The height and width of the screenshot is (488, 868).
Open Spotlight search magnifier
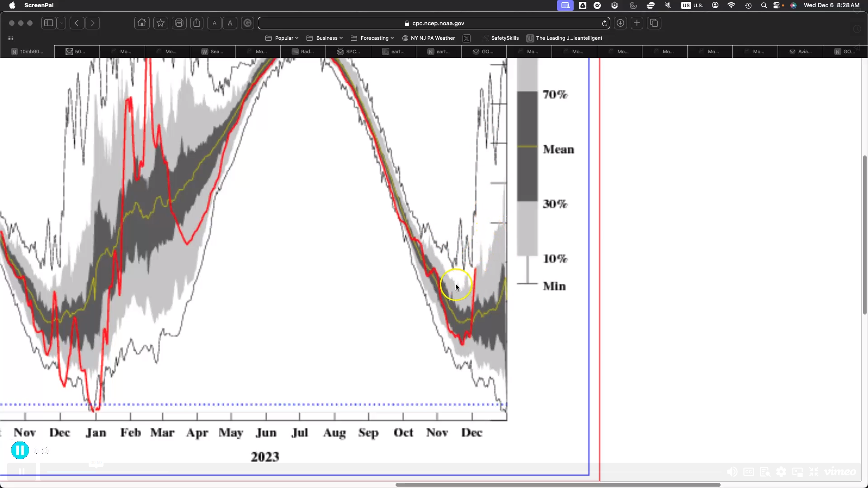[x=764, y=5]
